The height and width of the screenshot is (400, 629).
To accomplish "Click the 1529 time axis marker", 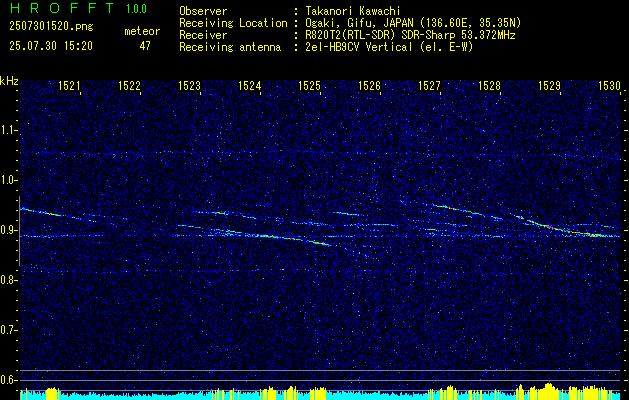I will (x=550, y=85).
